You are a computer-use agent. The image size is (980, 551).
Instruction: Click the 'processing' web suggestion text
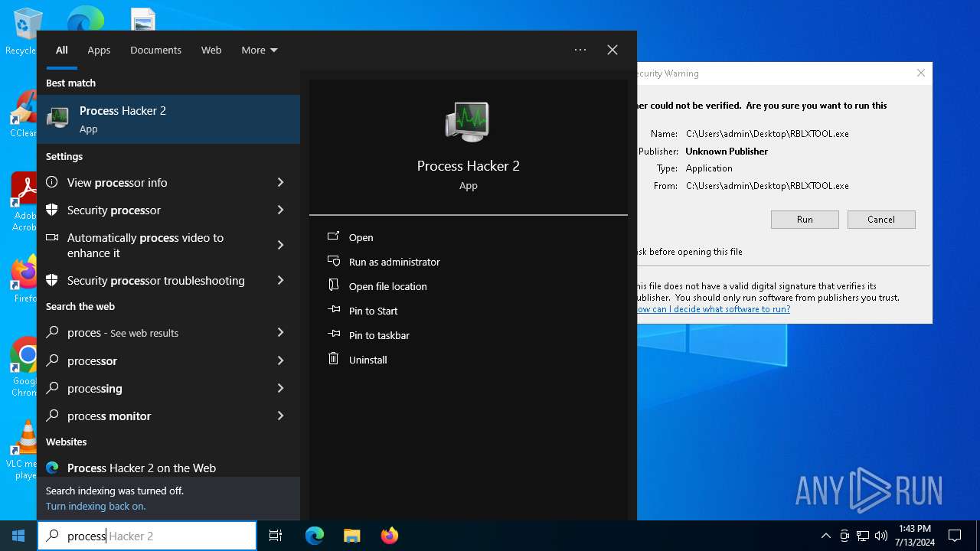pos(95,388)
